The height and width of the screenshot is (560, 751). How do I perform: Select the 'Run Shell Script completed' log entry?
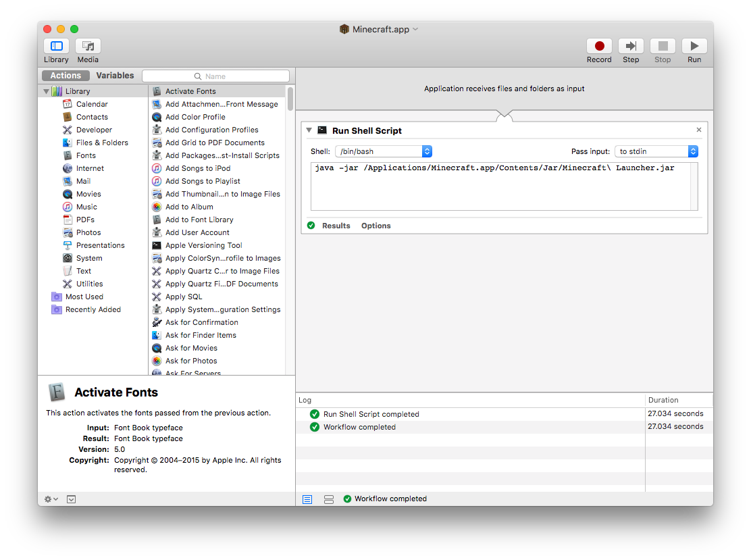pos(470,414)
